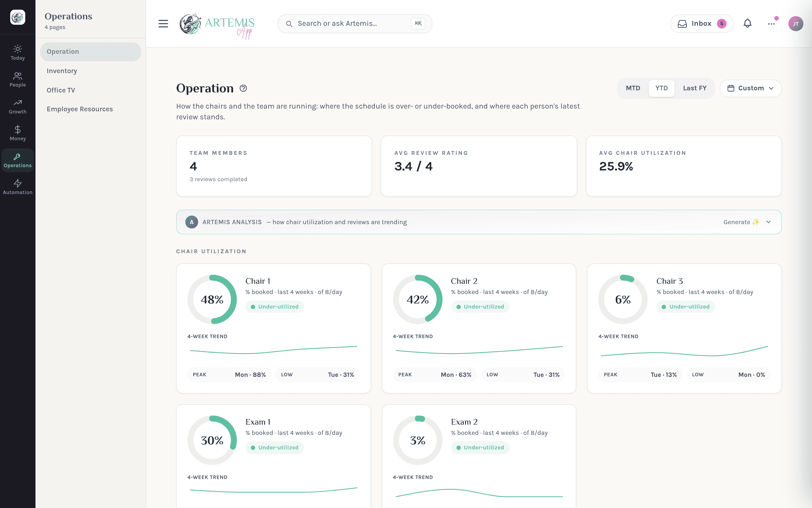The height and width of the screenshot is (508, 812).
Task: Click Chair 3 low Mon · 0% pill
Action: coord(728,375)
